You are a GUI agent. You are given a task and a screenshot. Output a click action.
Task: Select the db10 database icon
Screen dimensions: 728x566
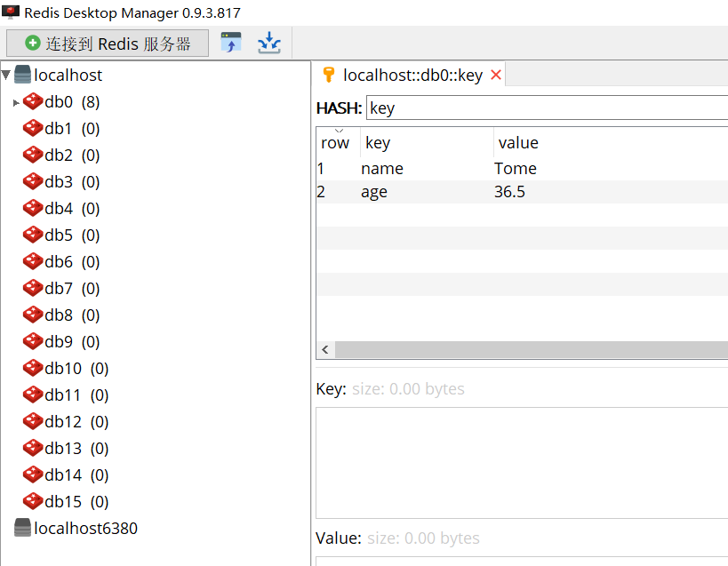33,368
